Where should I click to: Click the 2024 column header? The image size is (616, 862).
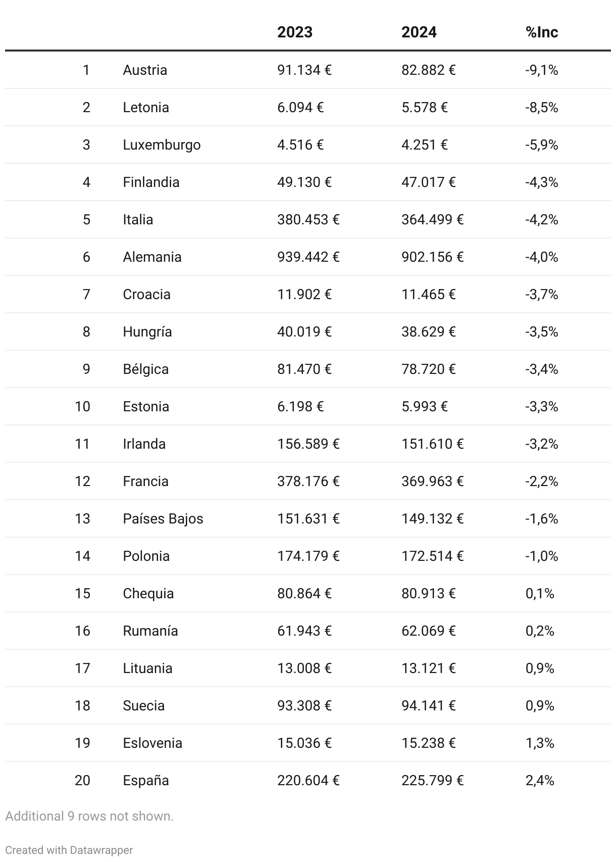419,32
